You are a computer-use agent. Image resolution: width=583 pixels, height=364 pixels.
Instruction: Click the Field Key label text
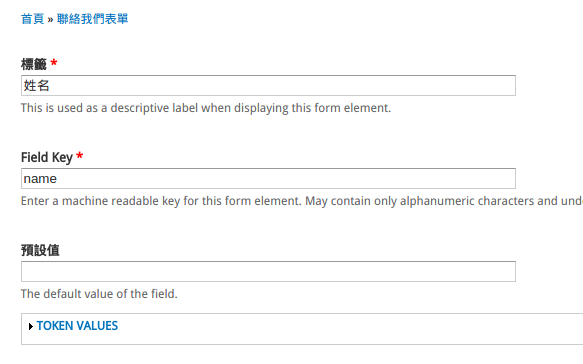point(47,157)
